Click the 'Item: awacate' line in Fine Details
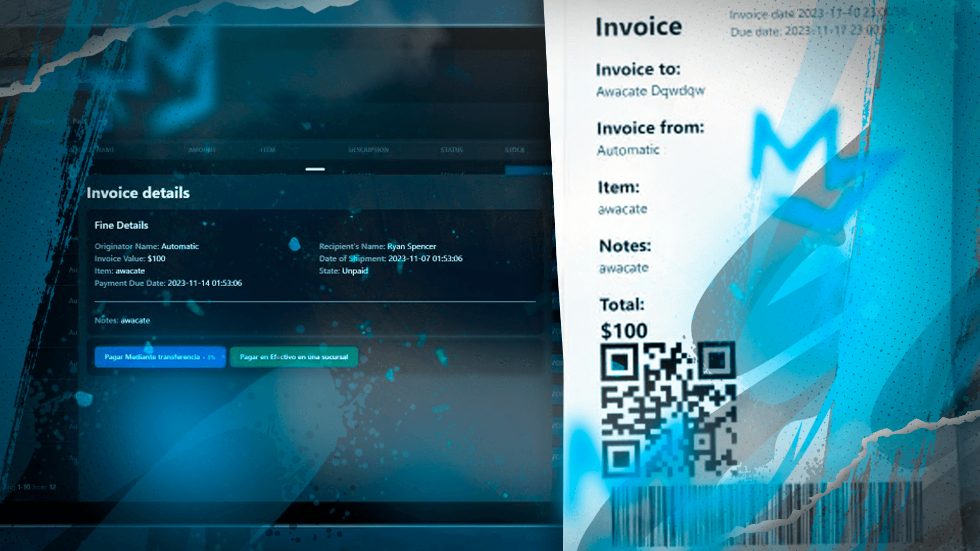 point(120,271)
